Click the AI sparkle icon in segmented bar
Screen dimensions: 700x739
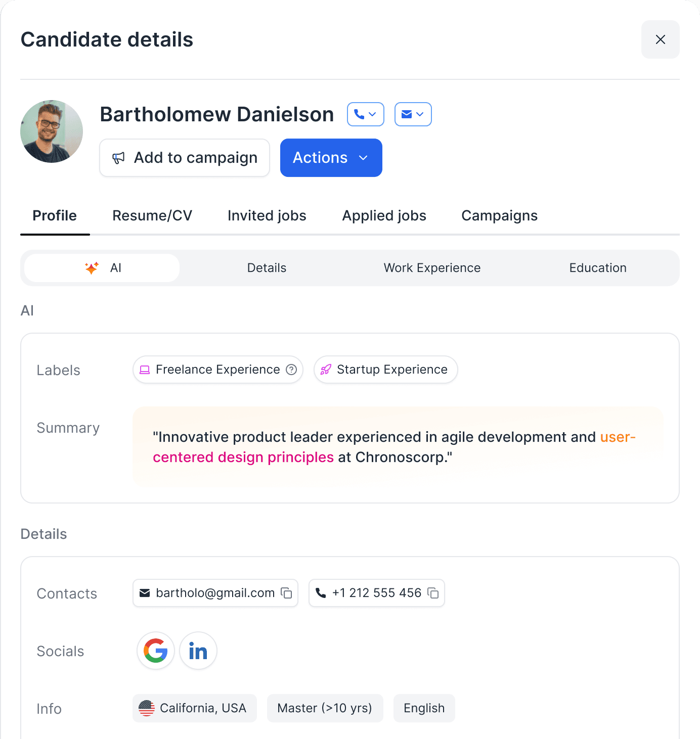click(91, 268)
